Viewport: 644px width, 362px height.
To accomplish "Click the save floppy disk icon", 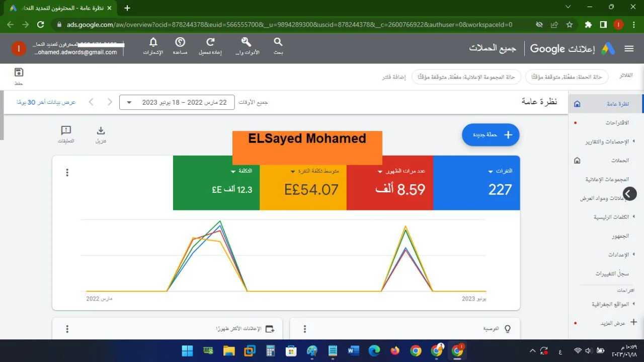I will [19, 73].
